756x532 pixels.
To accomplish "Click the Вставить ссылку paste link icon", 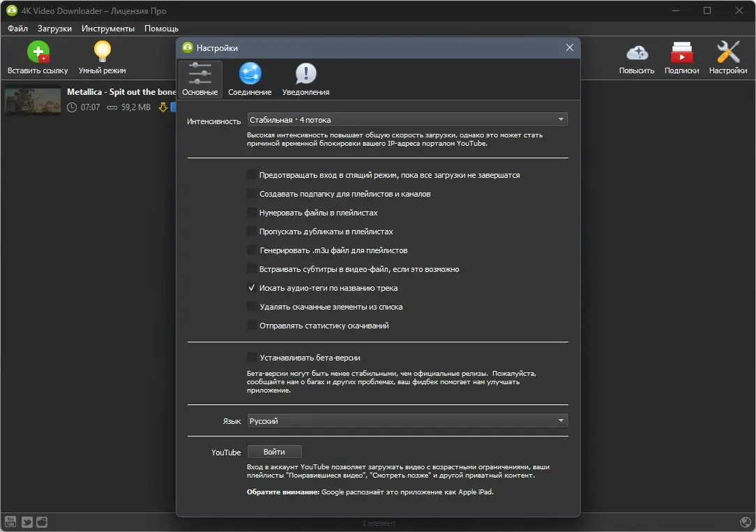I will [x=38, y=52].
